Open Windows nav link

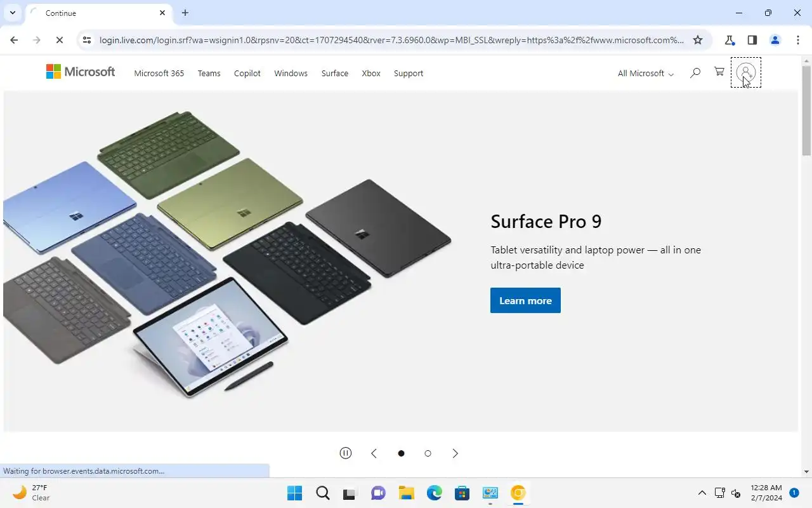(x=291, y=73)
